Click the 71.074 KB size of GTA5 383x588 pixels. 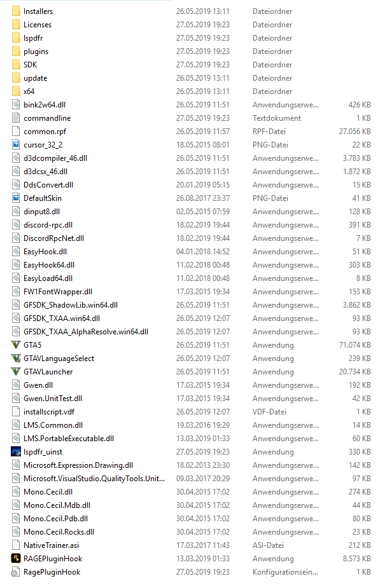point(355,345)
